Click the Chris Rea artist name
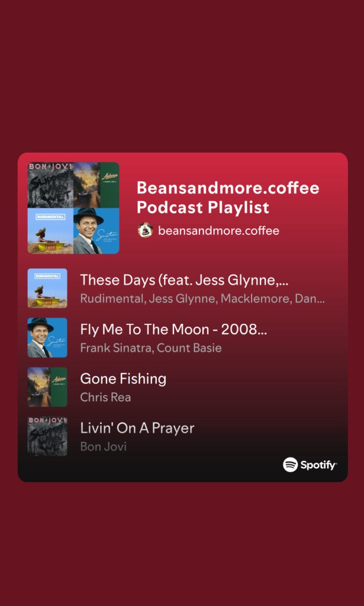The height and width of the screenshot is (606, 364). pos(105,397)
